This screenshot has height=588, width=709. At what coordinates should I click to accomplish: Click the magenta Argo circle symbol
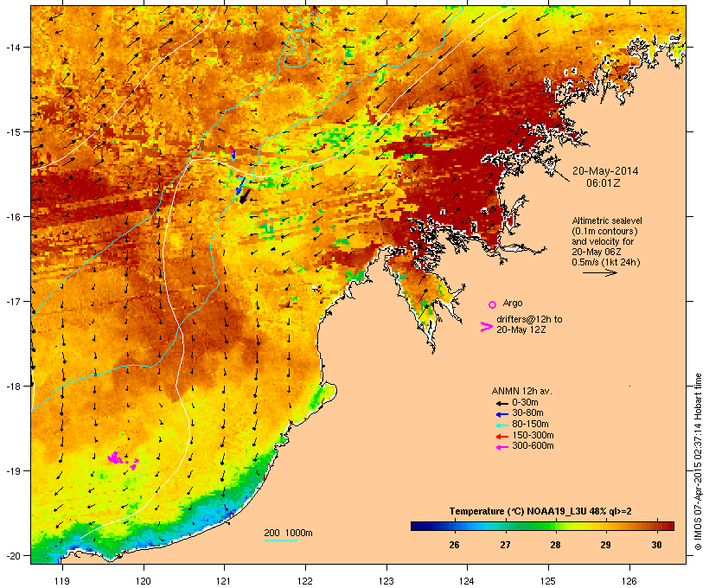click(493, 304)
